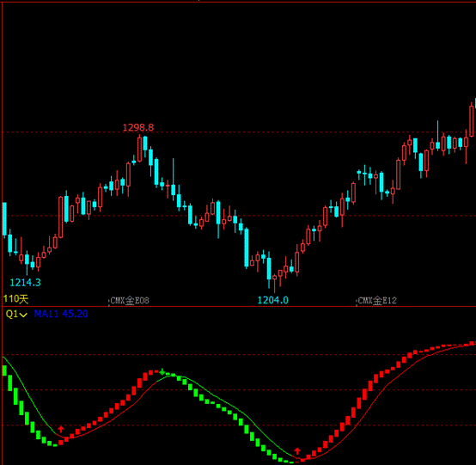This screenshot has height=465, width=476.
Task: Click the last red indicator bar at right edge
Action: pos(472,344)
